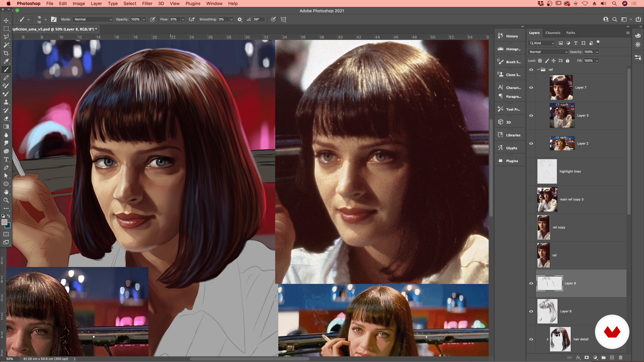Select the Eyedropper tool
Screen dimensions: 644x362
[6, 62]
